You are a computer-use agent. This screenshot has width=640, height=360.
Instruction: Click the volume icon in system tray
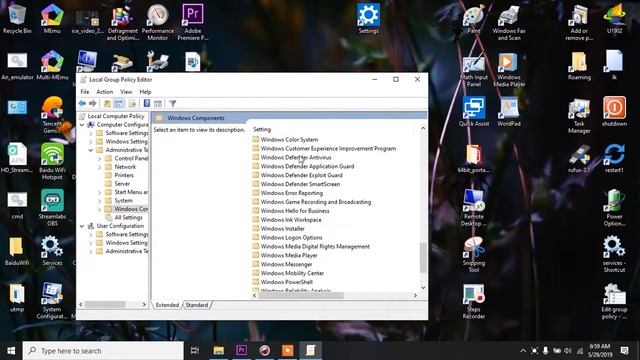coord(568,351)
